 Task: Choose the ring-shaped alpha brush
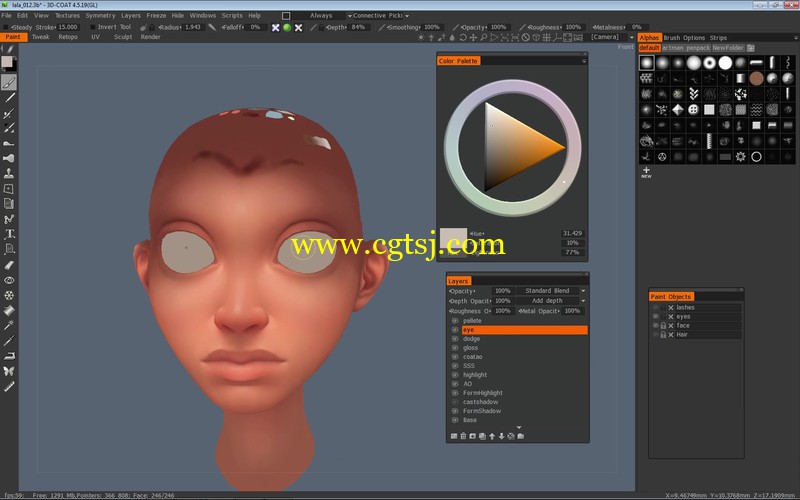point(757,157)
